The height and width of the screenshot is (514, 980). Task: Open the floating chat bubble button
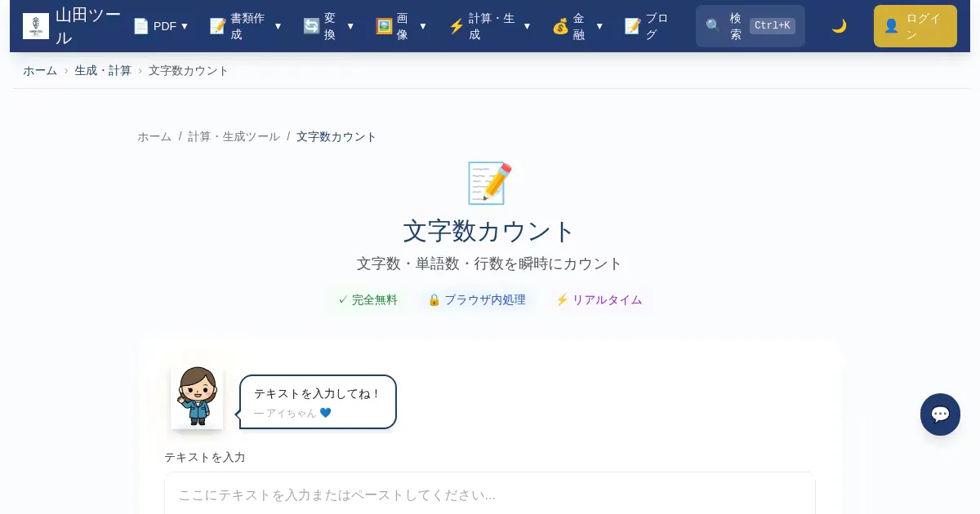click(x=940, y=414)
